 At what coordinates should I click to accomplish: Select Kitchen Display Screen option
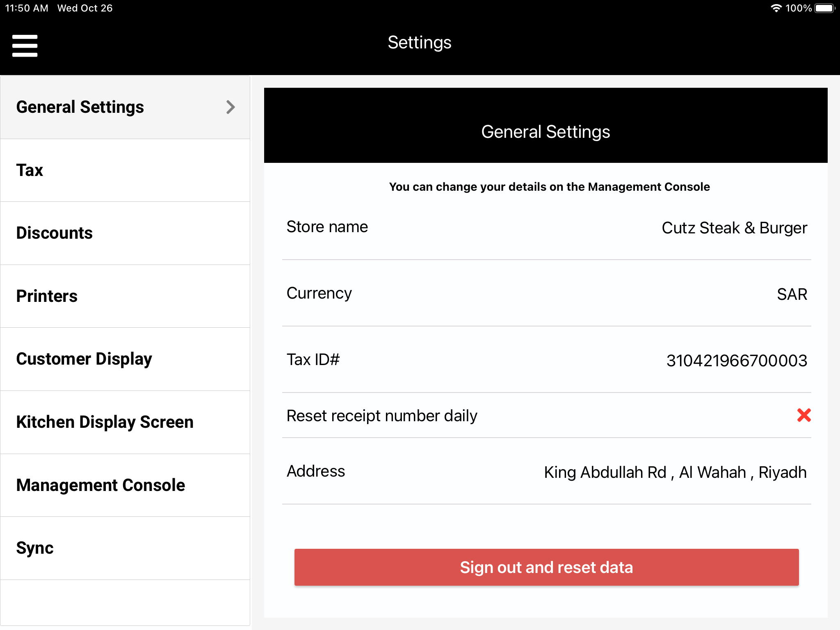pyautogui.click(x=125, y=422)
